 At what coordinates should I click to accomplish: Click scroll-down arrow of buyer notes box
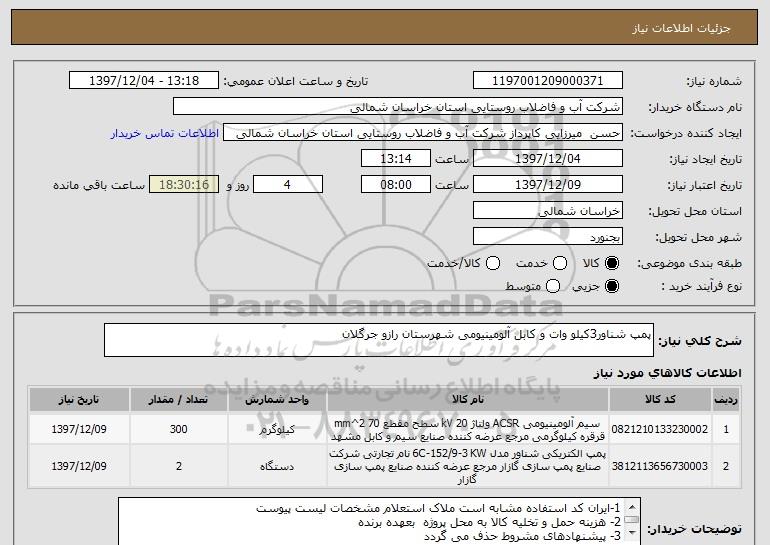tap(632, 533)
